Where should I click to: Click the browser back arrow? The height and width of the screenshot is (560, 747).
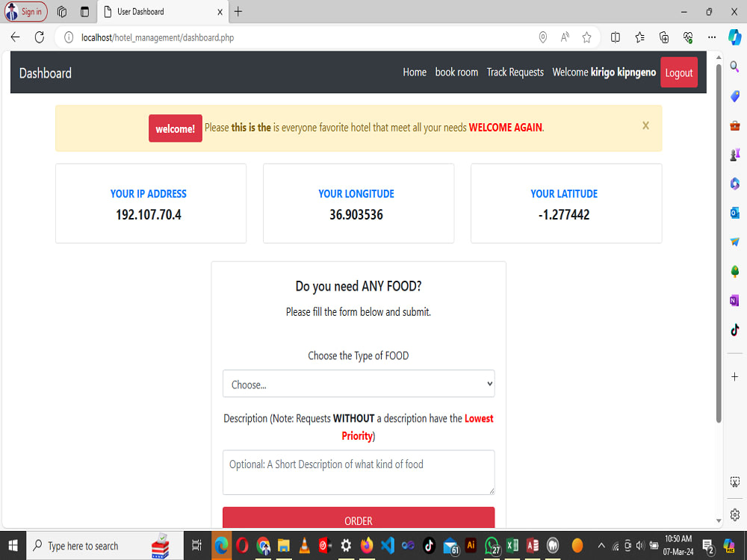[15, 37]
